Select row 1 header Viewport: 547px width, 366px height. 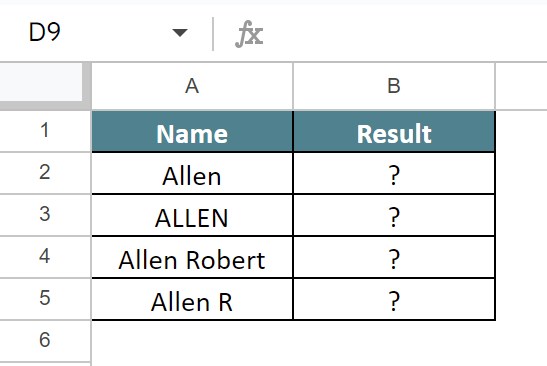(45, 131)
